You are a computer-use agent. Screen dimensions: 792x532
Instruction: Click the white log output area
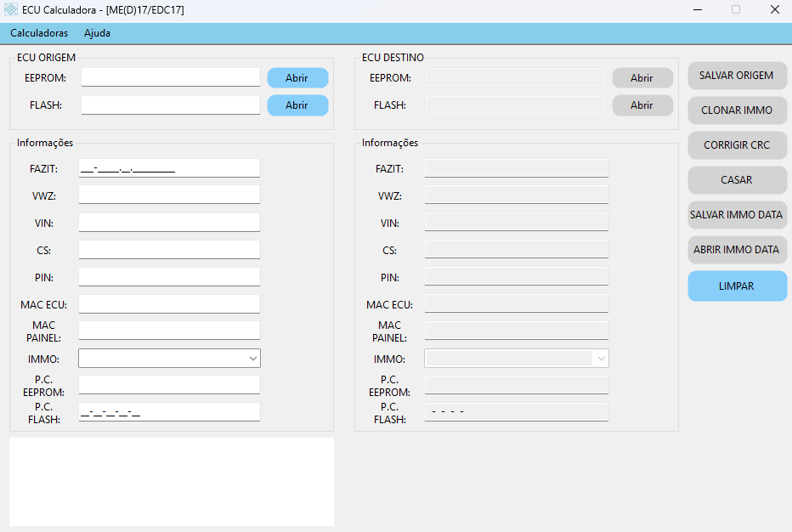[x=172, y=482]
